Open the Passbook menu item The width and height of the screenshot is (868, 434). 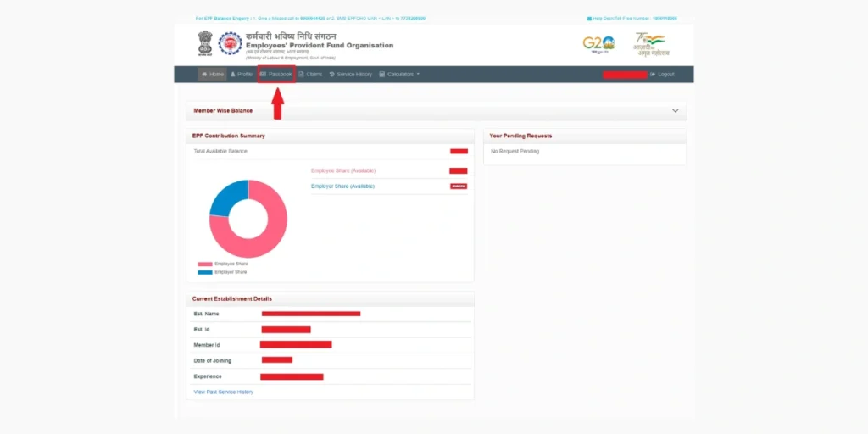click(x=276, y=75)
